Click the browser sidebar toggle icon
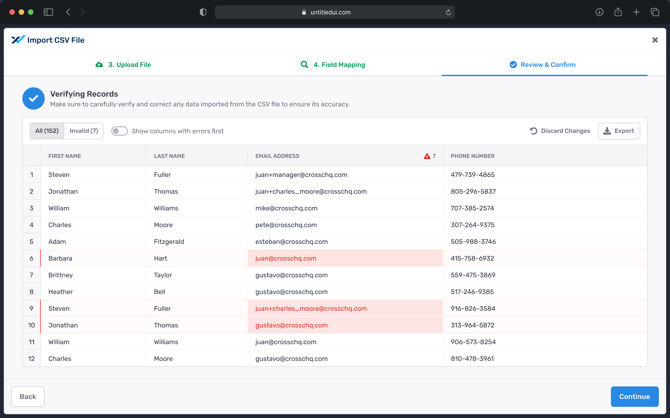This screenshot has height=418, width=670. 48,12
